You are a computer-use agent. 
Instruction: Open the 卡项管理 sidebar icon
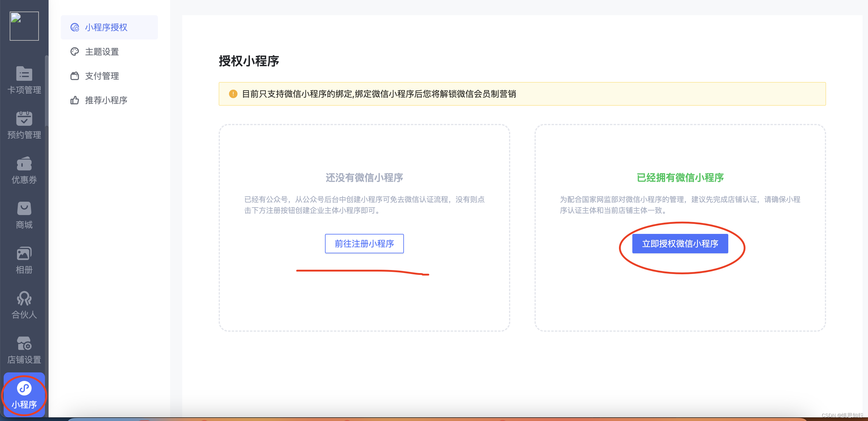(24, 74)
